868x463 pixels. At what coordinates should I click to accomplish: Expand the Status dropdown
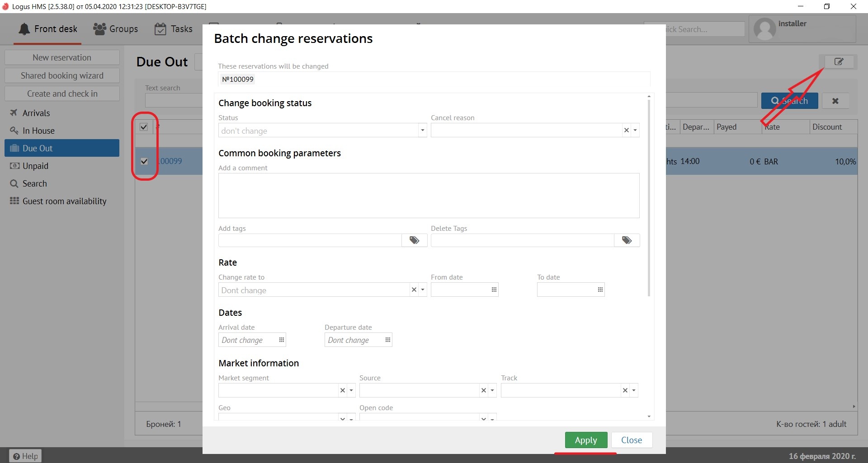(x=422, y=131)
